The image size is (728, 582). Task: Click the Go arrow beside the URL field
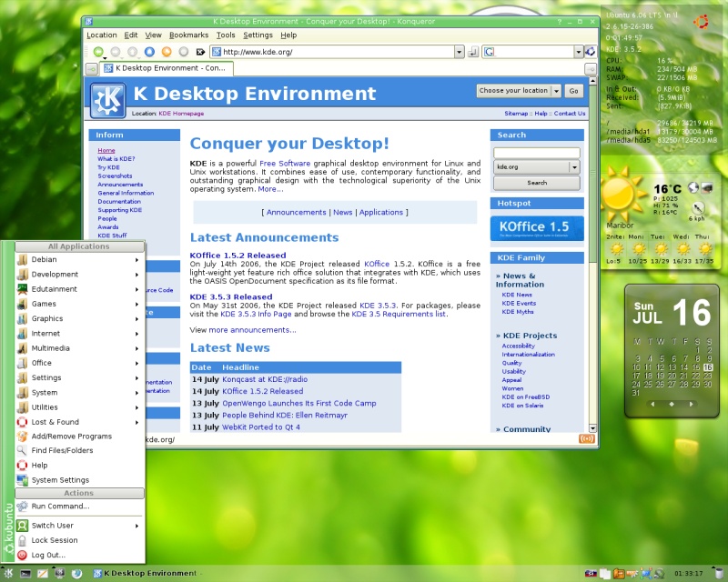(473, 52)
